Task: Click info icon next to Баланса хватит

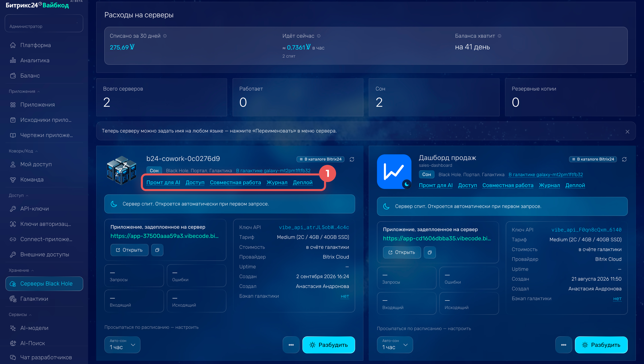Action: pyautogui.click(x=499, y=36)
